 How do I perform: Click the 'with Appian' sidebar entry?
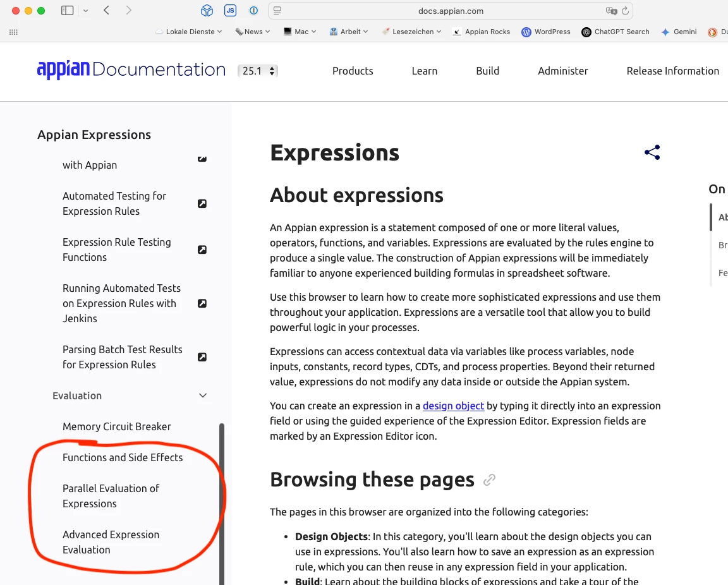pos(90,165)
